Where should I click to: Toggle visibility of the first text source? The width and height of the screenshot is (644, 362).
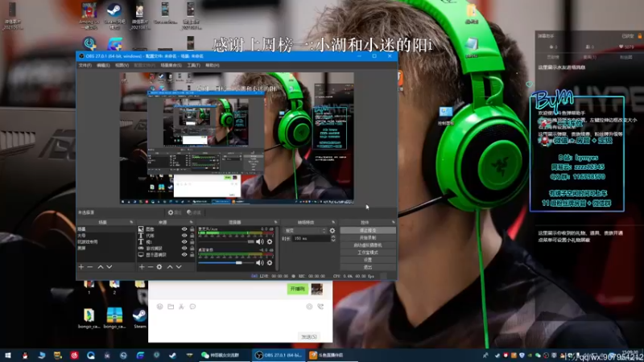pos(184,236)
